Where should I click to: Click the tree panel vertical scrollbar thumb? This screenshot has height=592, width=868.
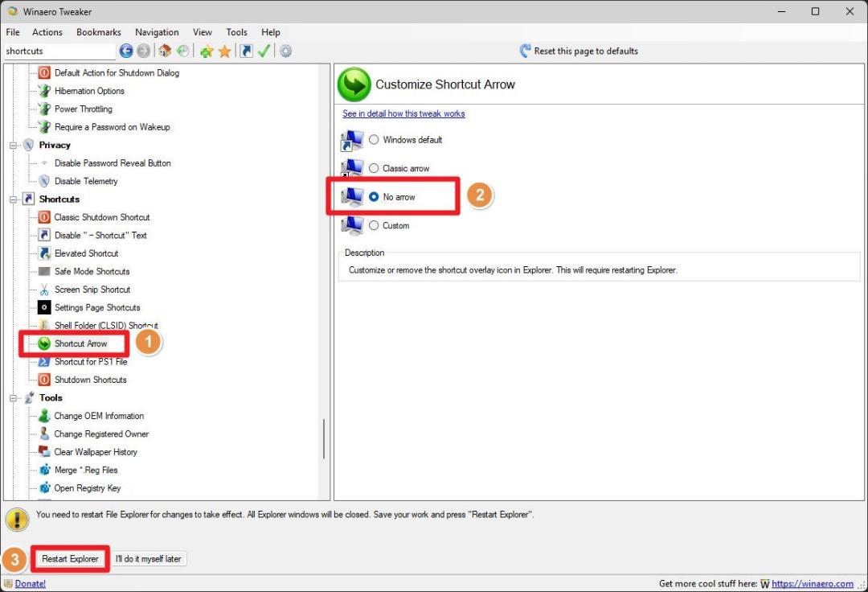(323, 439)
